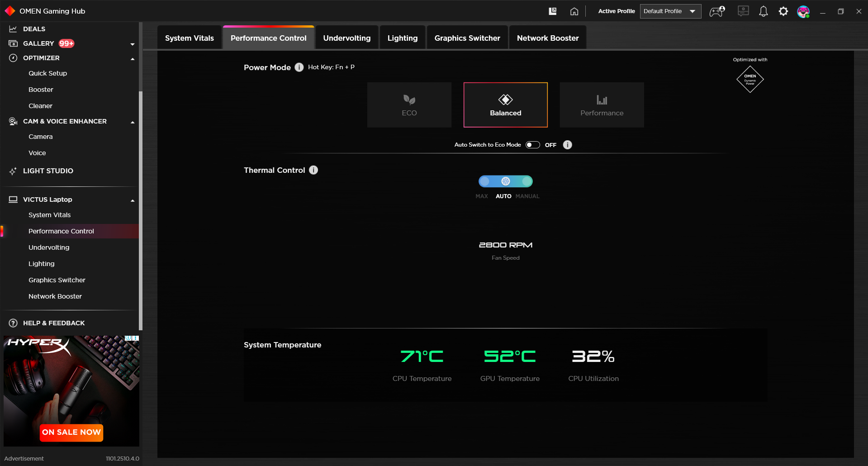The image size is (868, 466).
Task: Open the settings gear icon
Action: [x=783, y=11]
